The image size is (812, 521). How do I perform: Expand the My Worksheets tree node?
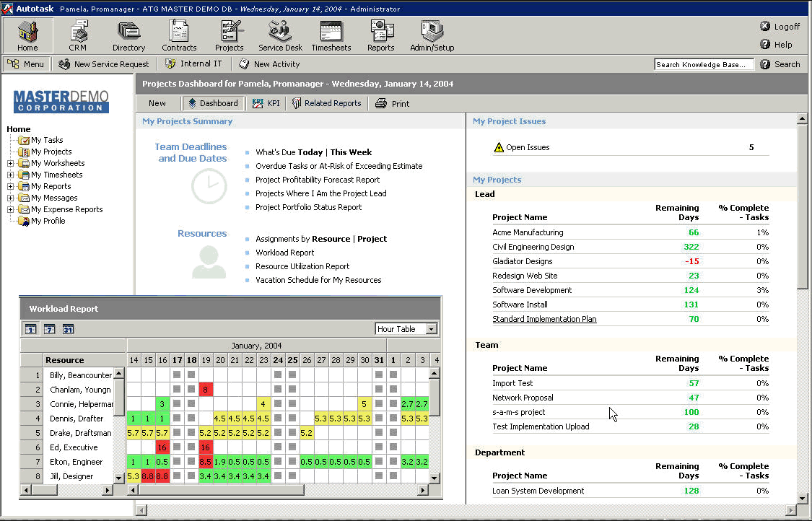[11, 164]
